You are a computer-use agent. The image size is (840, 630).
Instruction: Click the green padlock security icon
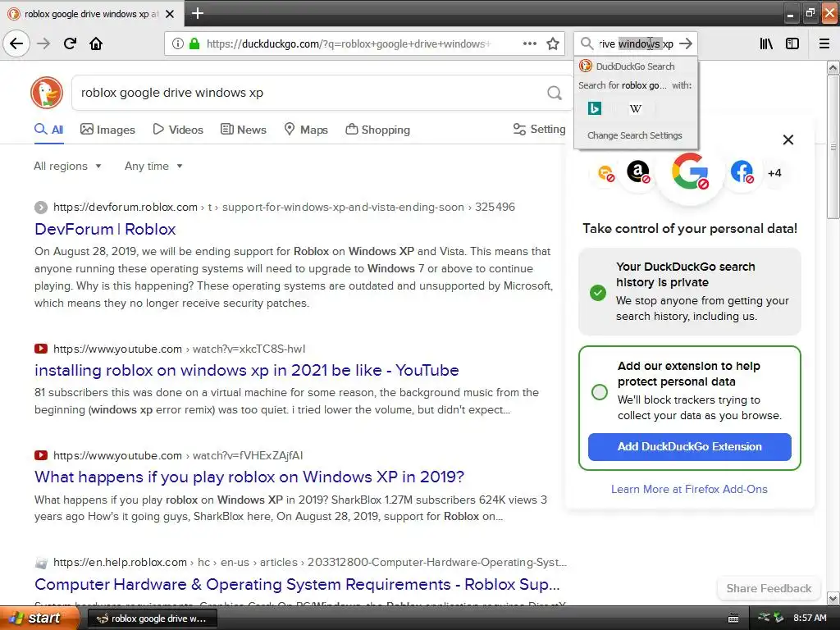[194, 43]
